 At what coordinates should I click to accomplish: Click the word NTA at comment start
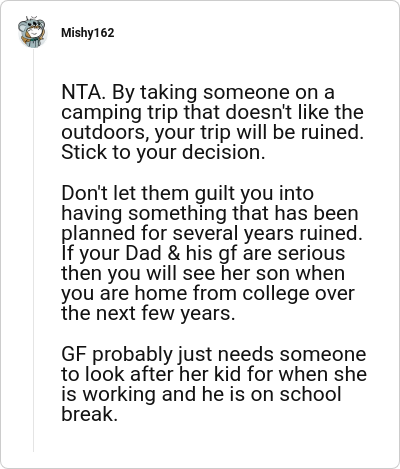[x=81, y=92]
